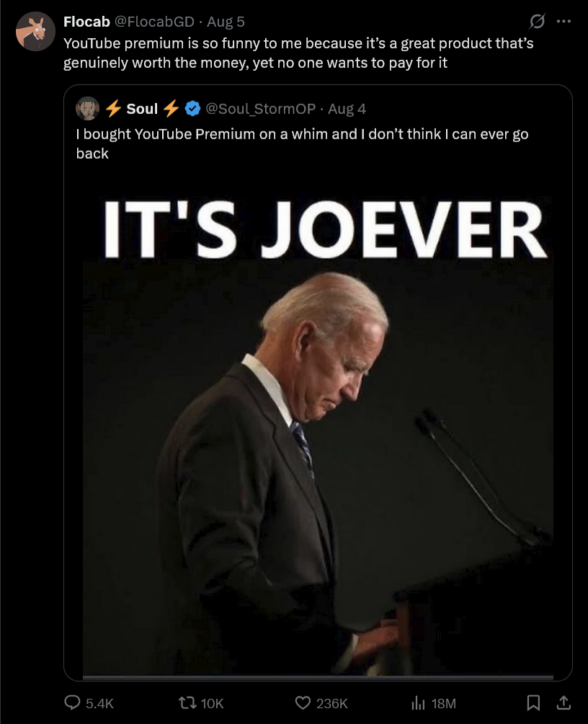588x724 pixels.
Task: Open Flocab's kangaroo profile avatar
Action: click(x=35, y=32)
